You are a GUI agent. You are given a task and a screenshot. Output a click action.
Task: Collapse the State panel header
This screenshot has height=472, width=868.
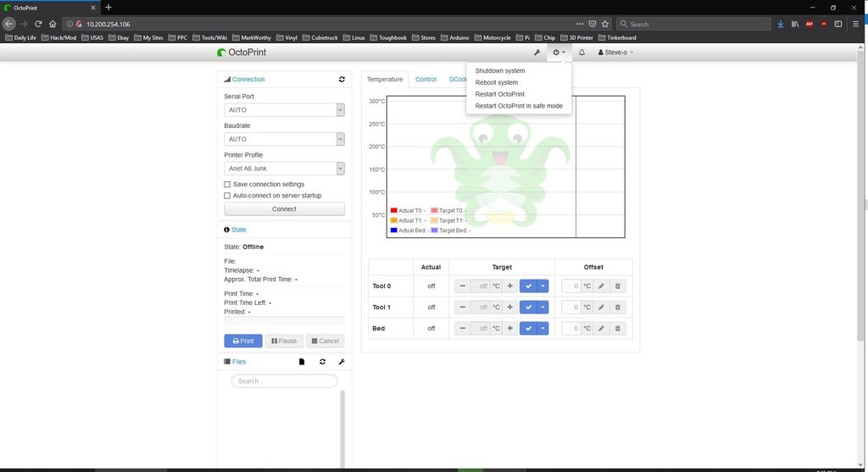(238, 230)
